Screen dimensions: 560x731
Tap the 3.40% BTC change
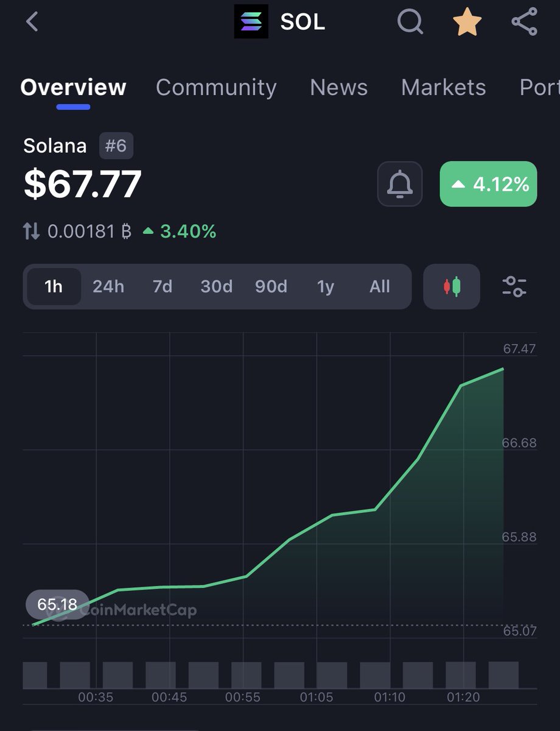click(x=180, y=231)
